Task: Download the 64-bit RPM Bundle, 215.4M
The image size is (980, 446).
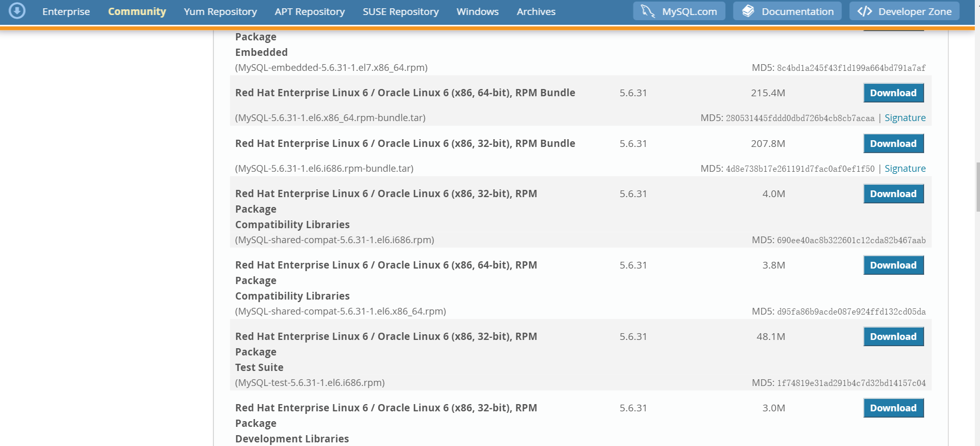Action: coord(893,93)
